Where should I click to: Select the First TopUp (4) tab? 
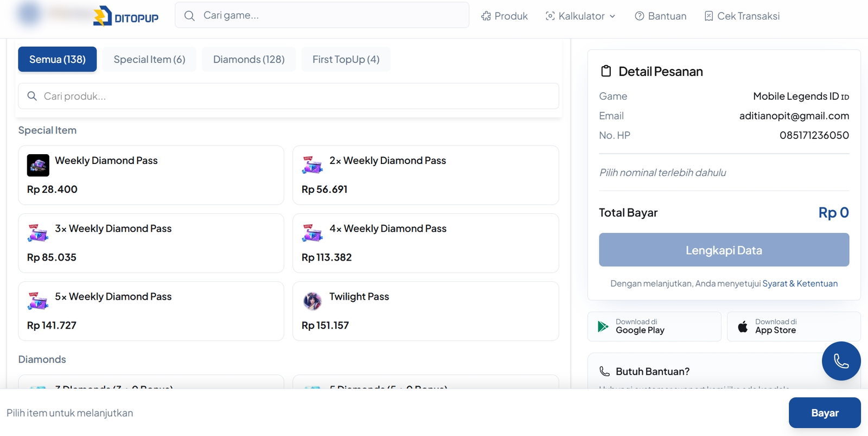346,59
